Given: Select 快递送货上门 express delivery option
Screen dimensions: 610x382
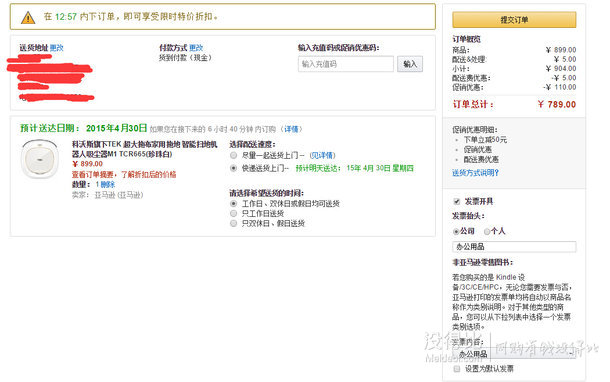Looking at the screenshot, I should coord(233,168).
